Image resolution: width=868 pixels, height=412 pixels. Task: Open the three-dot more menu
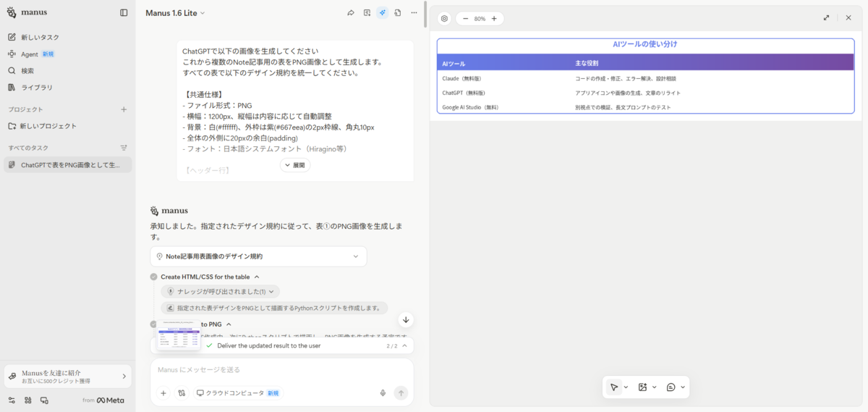tap(414, 12)
